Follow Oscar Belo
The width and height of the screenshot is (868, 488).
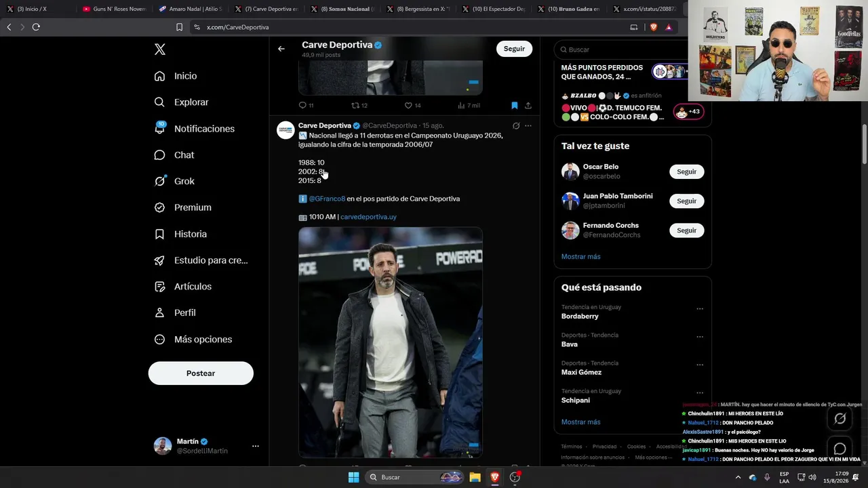click(686, 172)
